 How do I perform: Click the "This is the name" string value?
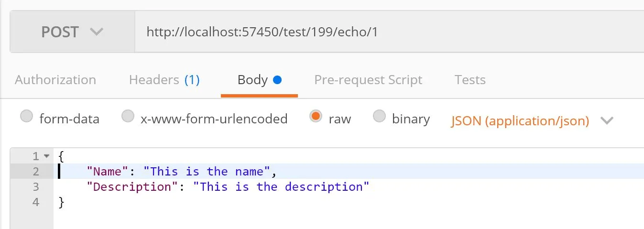click(x=210, y=171)
